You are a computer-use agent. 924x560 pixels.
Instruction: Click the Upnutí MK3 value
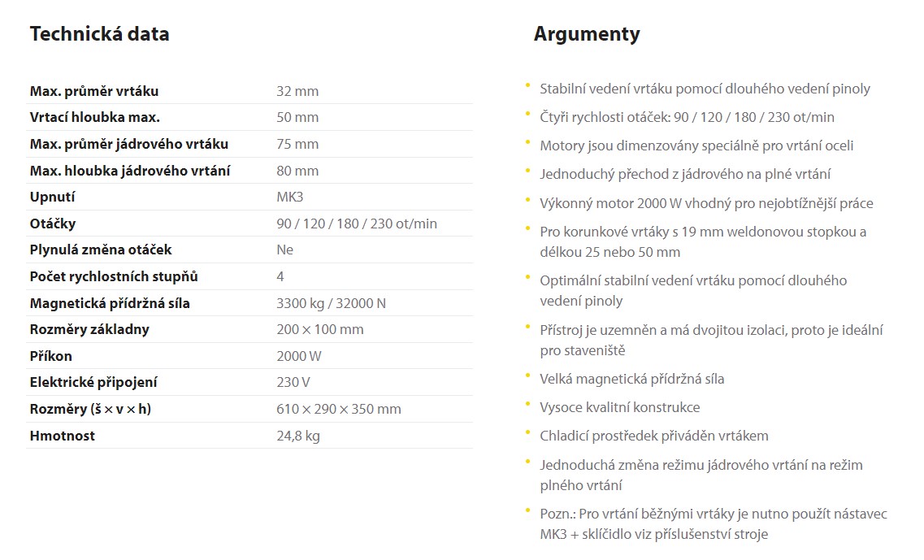[290, 197]
